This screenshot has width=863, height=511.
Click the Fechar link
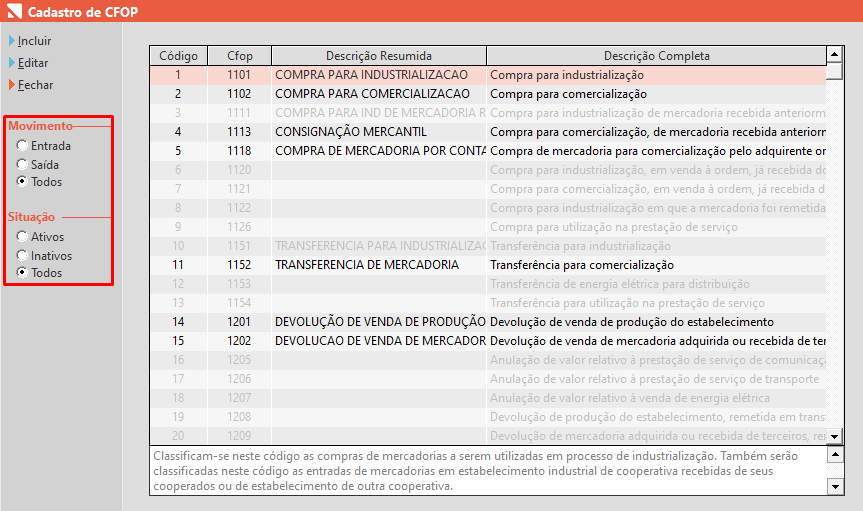tap(35, 85)
